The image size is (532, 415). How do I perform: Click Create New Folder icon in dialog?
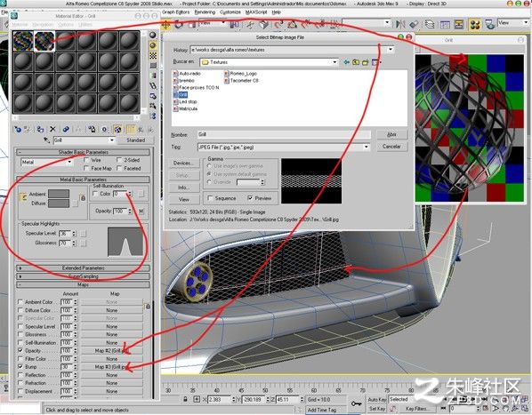365,62
